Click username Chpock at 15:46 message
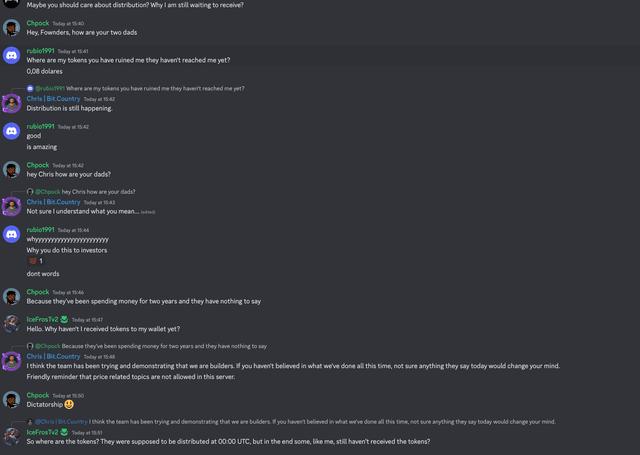The image size is (640, 455). pyautogui.click(x=38, y=292)
